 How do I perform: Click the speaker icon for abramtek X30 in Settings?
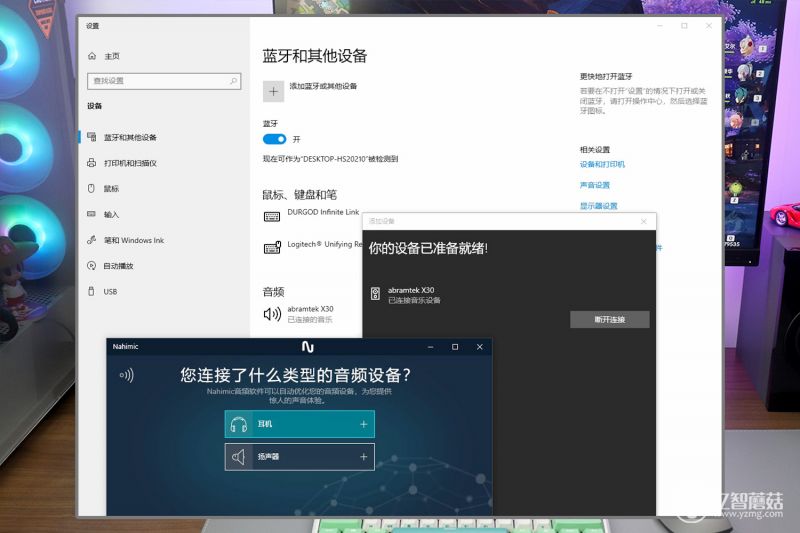[x=272, y=314]
